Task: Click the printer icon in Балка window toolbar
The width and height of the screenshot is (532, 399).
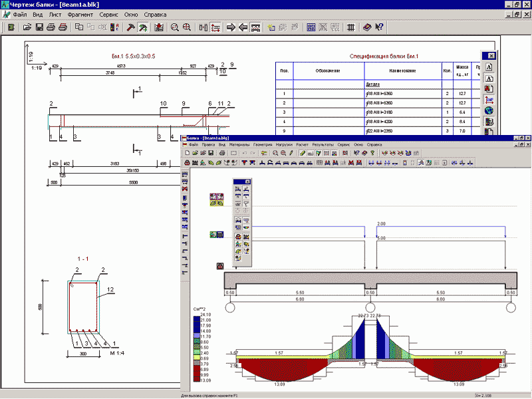Action: 221,153
